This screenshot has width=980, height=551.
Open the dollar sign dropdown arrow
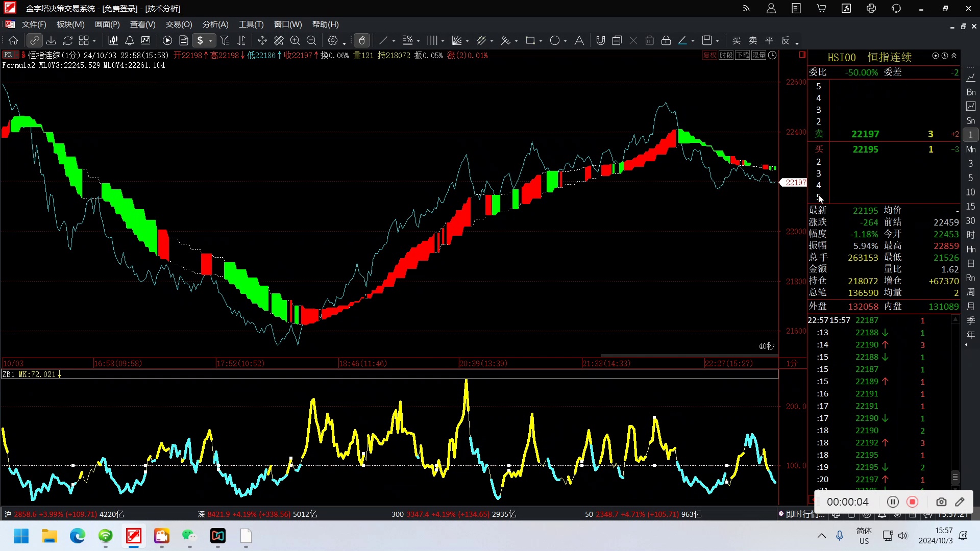pyautogui.click(x=210, y=41)
